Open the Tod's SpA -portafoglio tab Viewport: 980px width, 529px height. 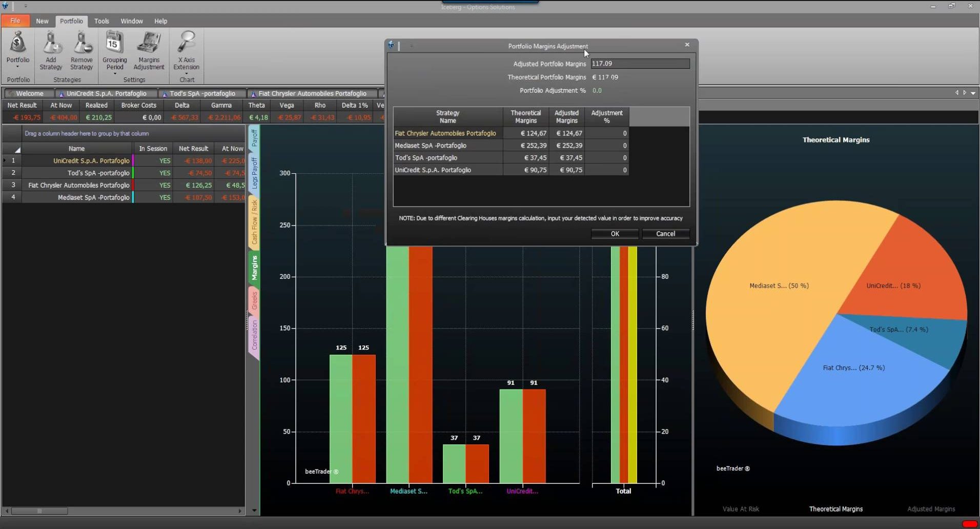pos(202,93)
